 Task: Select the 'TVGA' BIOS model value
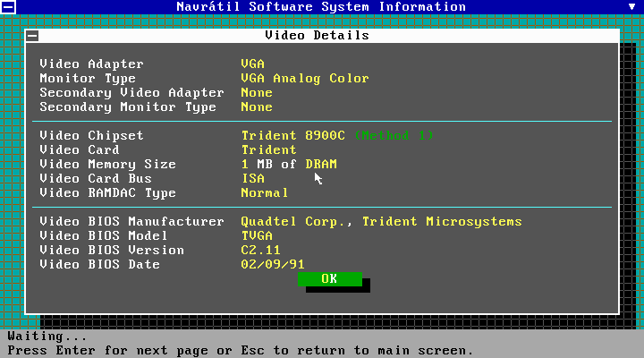pyautogui.click(x=257, y=236)
